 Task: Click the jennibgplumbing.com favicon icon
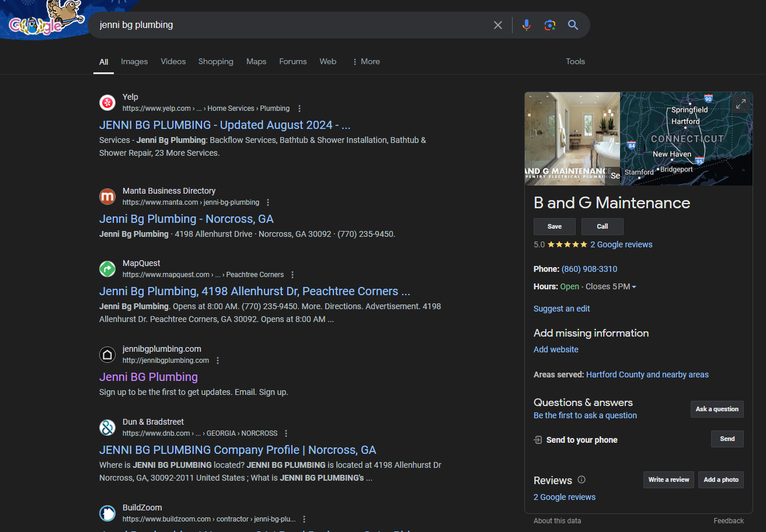pyautogui.click(x=107, y=355)
